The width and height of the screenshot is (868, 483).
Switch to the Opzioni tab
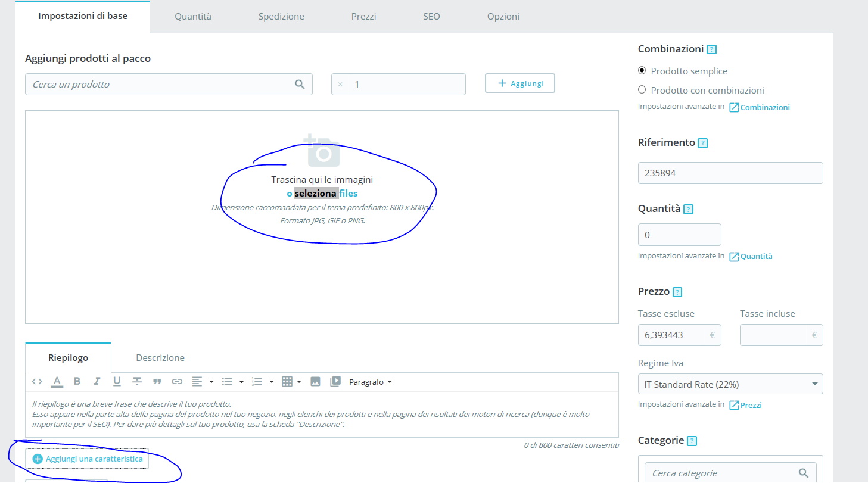coord(503,17)
